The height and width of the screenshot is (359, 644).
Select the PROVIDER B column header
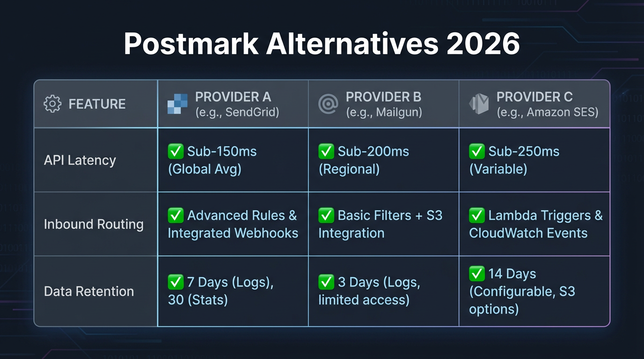pos(383,97)
